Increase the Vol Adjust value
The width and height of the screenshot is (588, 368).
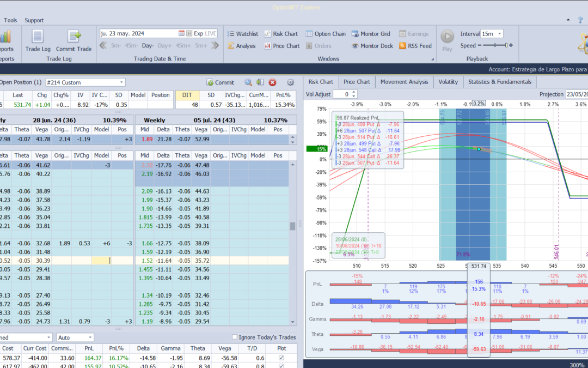pyautogui.click(x=354, y=92)
